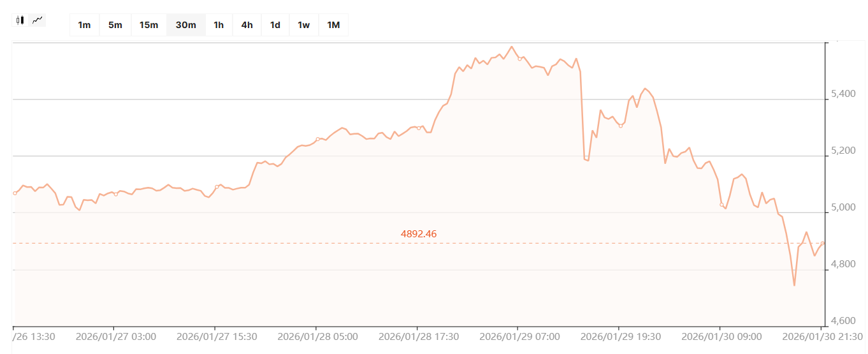Click the 2026/01/28 17:30 time axis label
This screenshot has width=868, height=354.
(x=419, y=336)
